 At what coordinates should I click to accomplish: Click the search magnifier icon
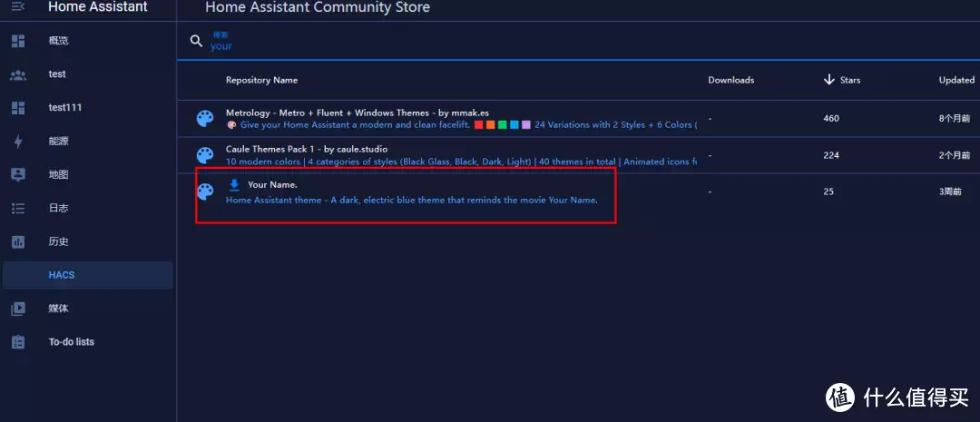click(196, 41)
